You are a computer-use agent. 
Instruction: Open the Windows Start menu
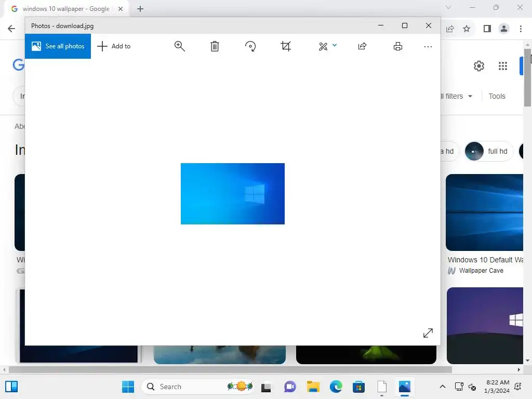128,387
